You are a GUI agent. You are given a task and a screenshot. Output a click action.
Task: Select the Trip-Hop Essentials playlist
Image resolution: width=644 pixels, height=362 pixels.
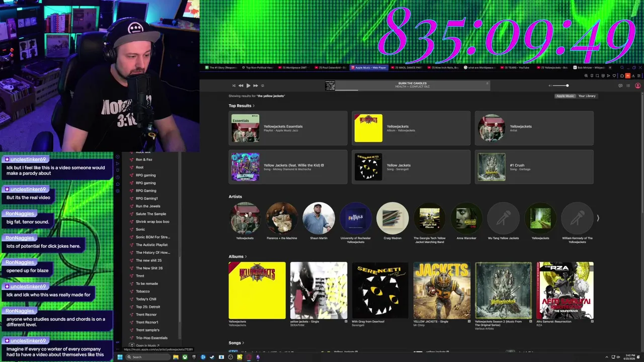tap(151, 338)
